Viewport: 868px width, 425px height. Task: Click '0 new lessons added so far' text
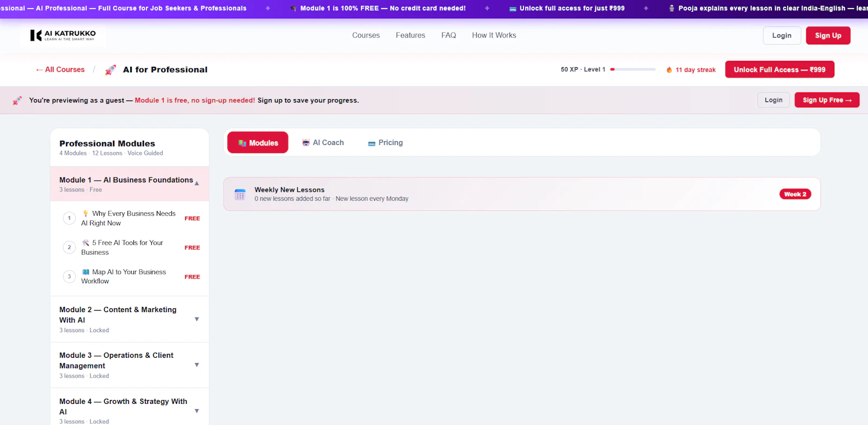click(x=292, y=199)
